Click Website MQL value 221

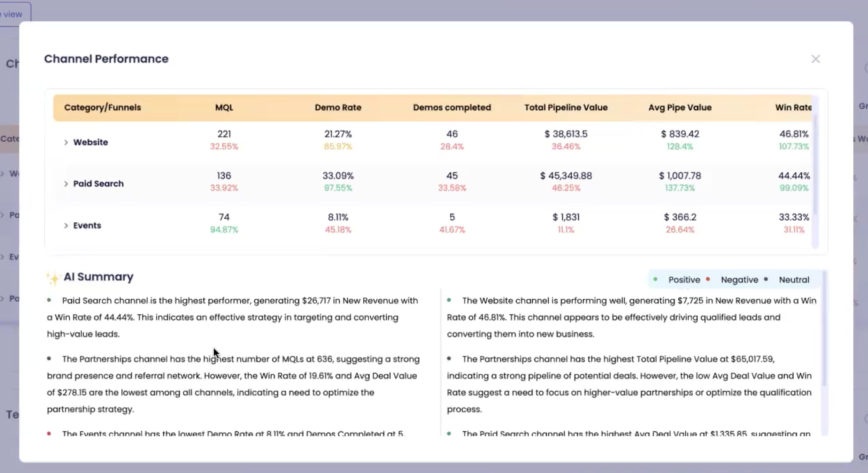pyautogui.click(x=224, y=134)
